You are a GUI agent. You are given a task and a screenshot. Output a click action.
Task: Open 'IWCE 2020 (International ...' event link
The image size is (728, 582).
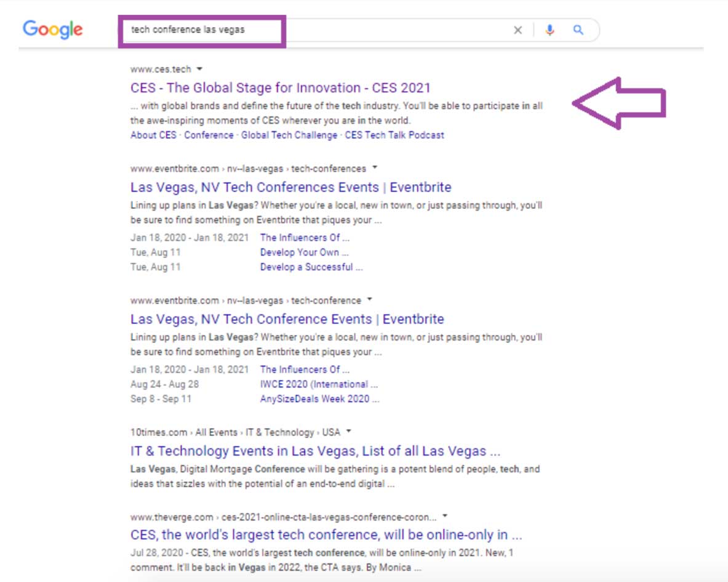pos(319,384)
